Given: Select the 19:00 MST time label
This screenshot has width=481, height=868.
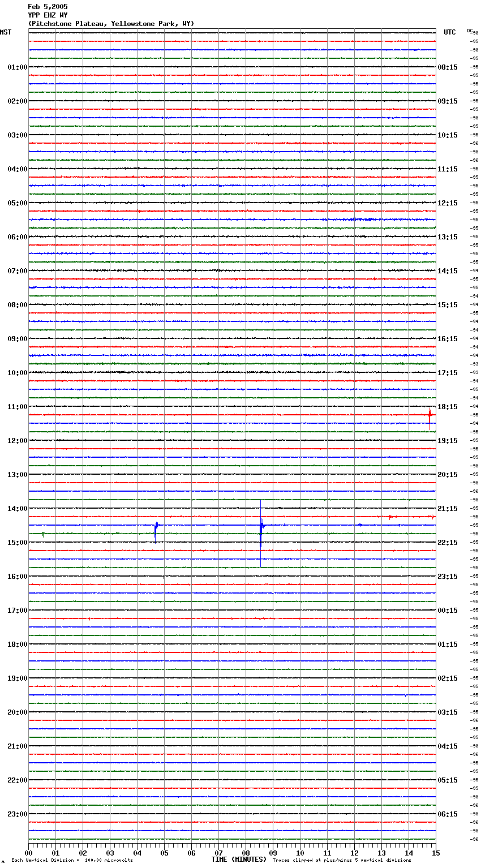Looking at the screenshot, I should (18, 678).
